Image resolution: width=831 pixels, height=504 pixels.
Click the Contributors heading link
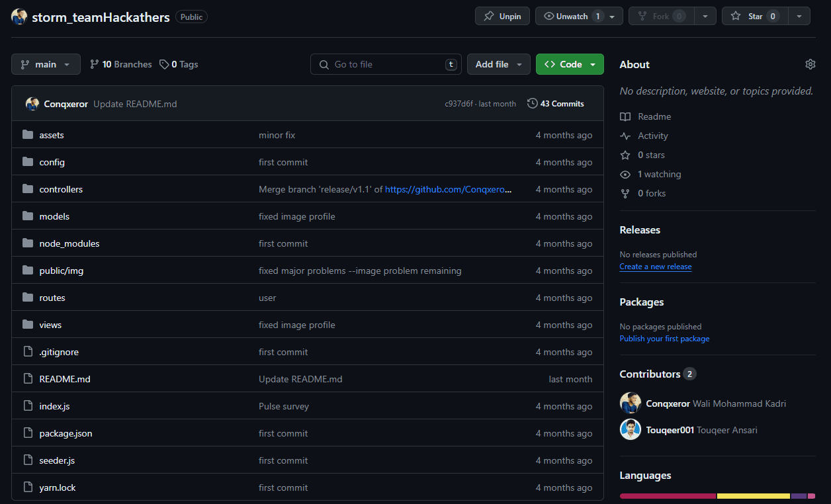click(x=658, y=374)
